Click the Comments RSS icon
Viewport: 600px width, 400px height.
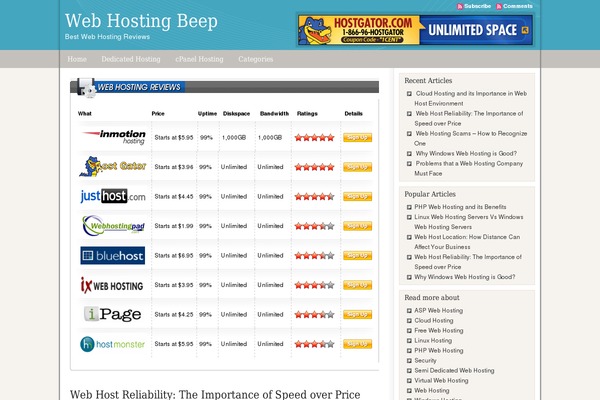click(499, 7)
